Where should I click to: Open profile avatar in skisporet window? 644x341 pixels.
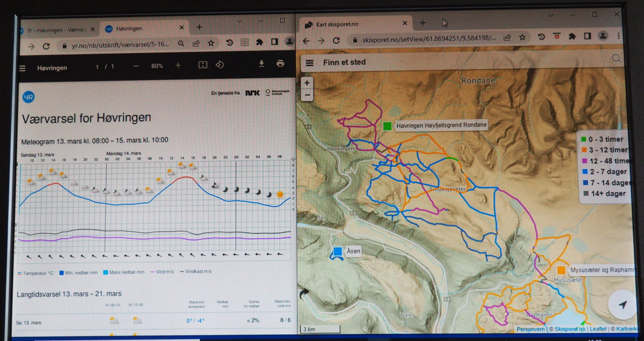click(x=603, y=36)
